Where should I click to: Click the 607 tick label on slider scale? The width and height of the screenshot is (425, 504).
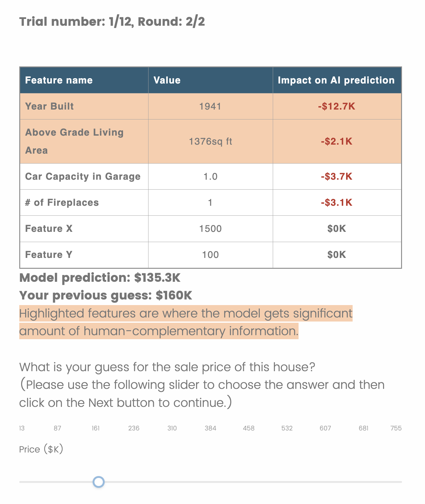tap(325, 428)
